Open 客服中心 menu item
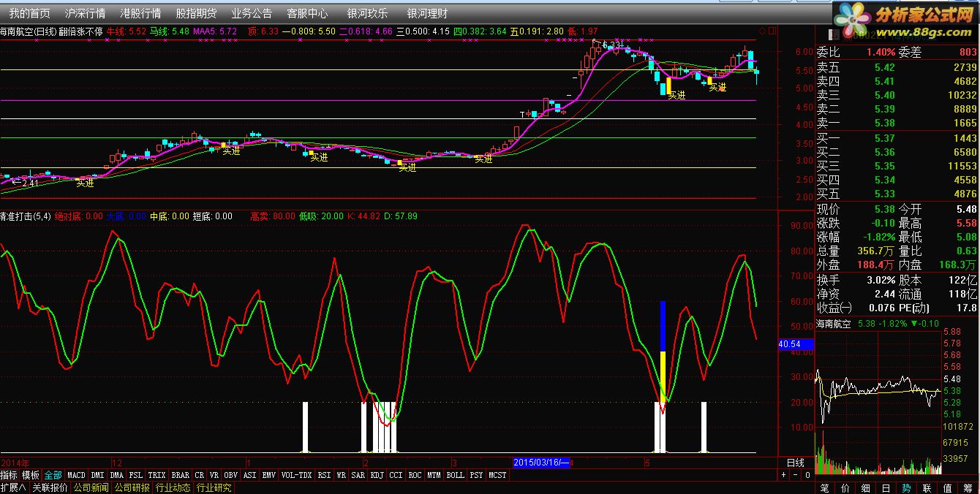The height and width of the screenshot is (494, 980). [307, 13]
